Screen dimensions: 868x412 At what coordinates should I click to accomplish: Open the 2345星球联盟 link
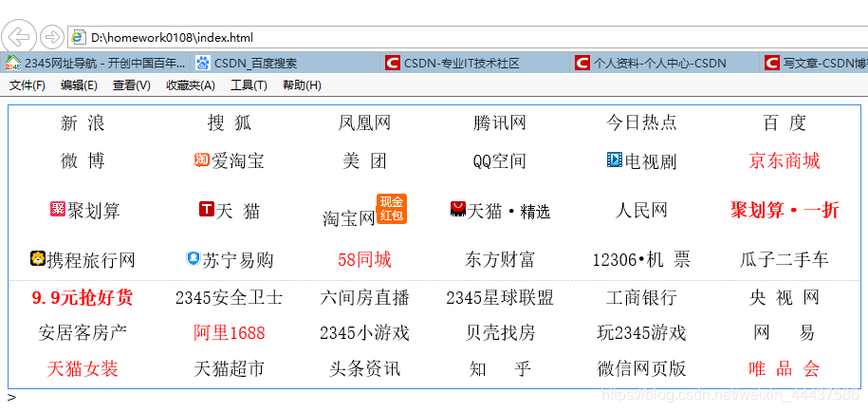coord(499,298)
